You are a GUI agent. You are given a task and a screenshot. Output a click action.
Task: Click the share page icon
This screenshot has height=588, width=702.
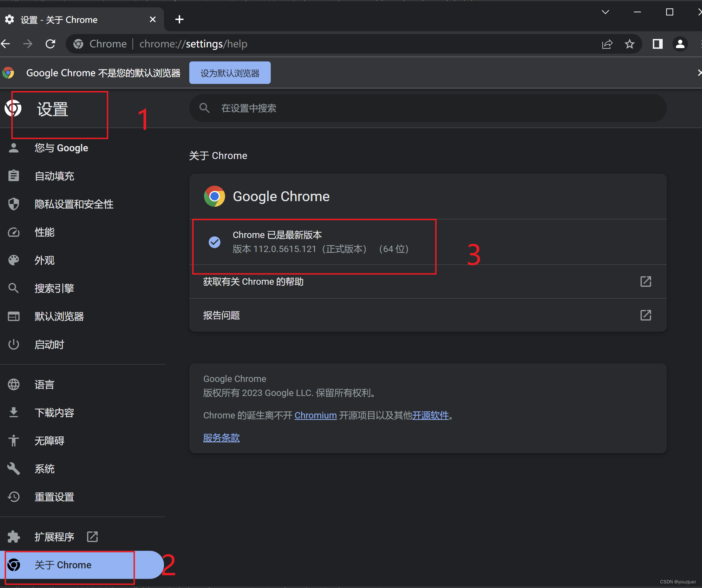(607, 44)
